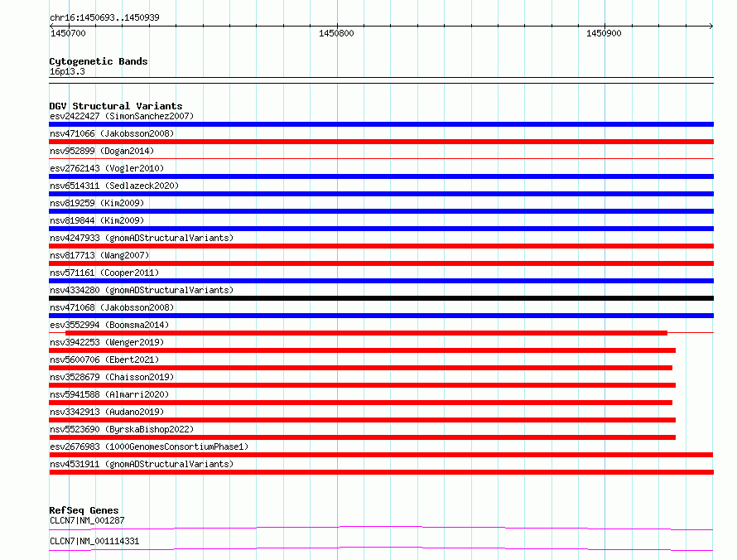Open nsv4247933 (gnomADStructuralVariants) label

(x=142, y=238)
